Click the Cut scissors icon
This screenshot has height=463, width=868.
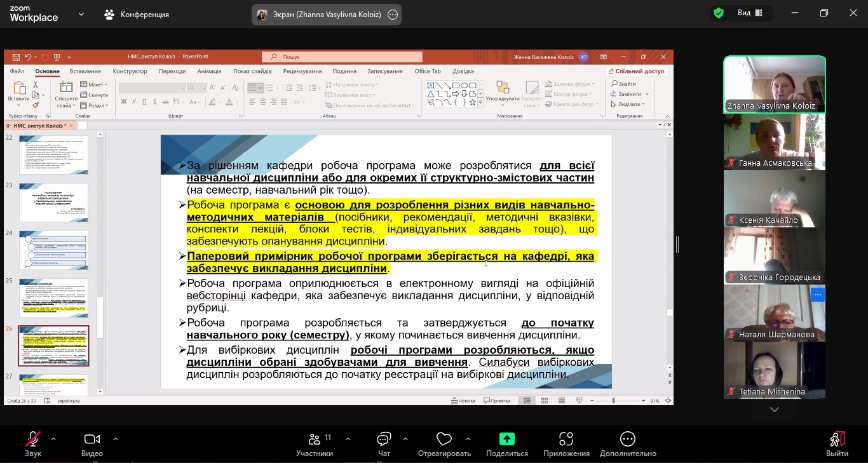click(36, 84)
